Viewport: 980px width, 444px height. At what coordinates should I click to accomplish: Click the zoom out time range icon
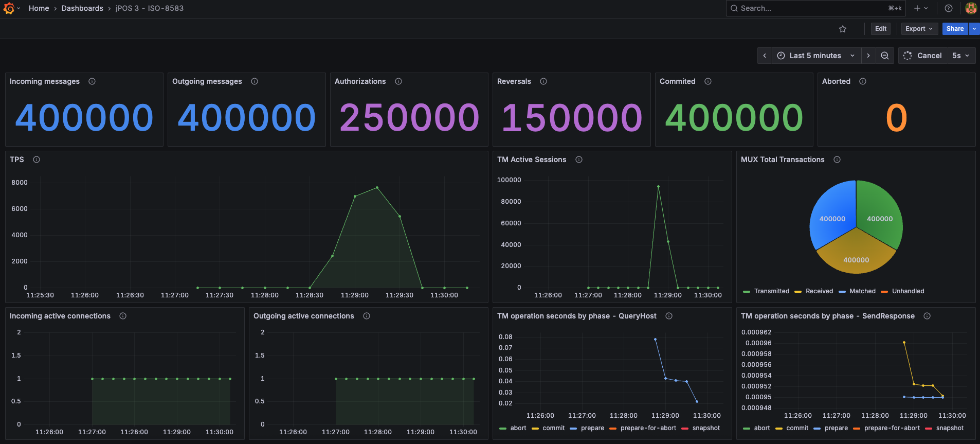[884, 56]
